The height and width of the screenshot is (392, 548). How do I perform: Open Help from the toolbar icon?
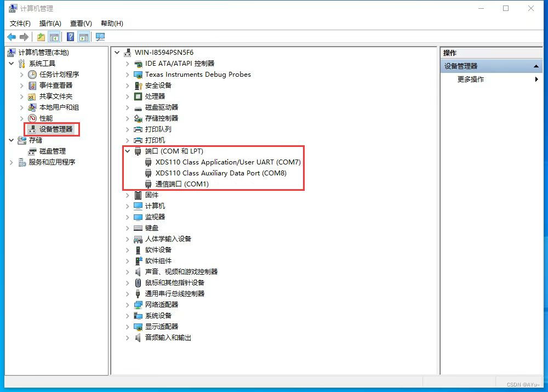click(x=70, y=37)
